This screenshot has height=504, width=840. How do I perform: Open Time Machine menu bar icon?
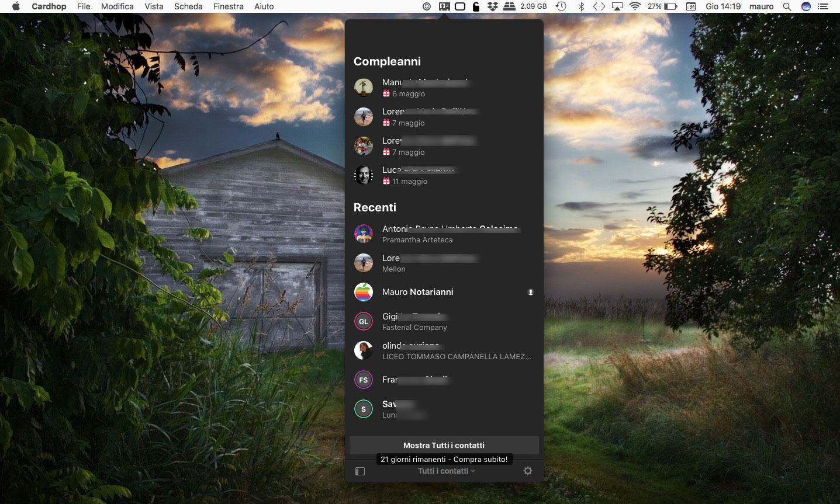(x=561, y=6)
